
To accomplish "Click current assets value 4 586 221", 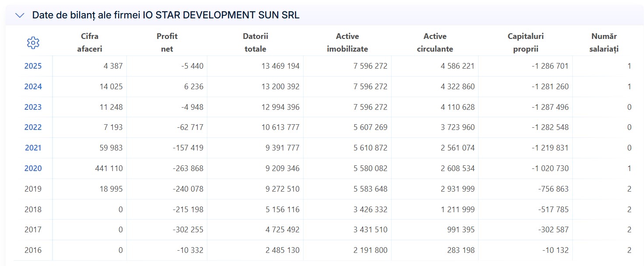I will (x=458, y=66).
